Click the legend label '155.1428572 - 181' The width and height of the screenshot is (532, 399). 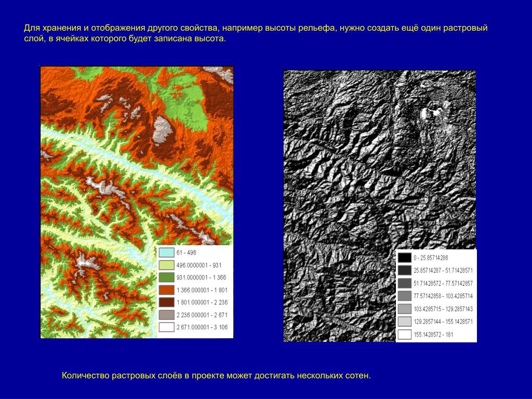pos(433,335)
